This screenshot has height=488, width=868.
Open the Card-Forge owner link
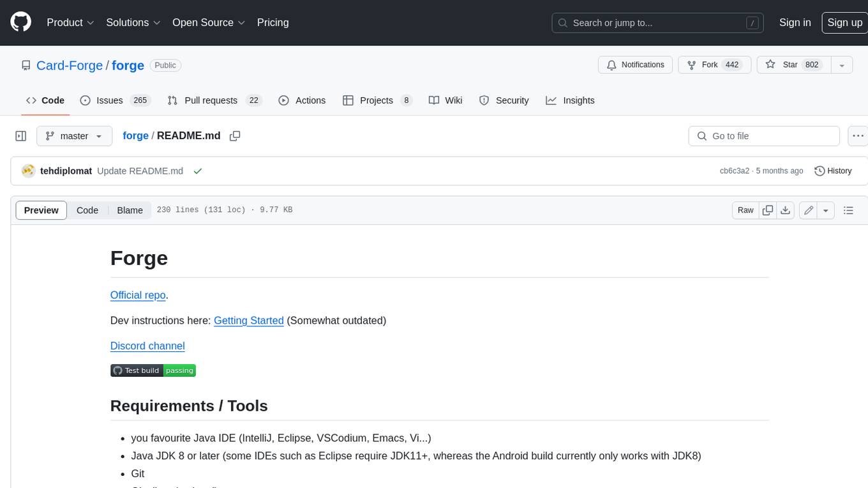click(70, 65)
